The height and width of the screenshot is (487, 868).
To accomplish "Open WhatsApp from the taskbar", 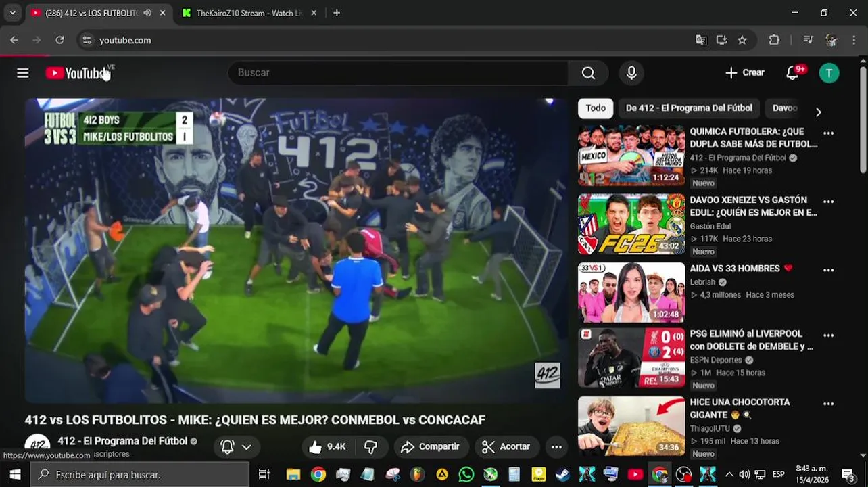I will pos(466,474).
